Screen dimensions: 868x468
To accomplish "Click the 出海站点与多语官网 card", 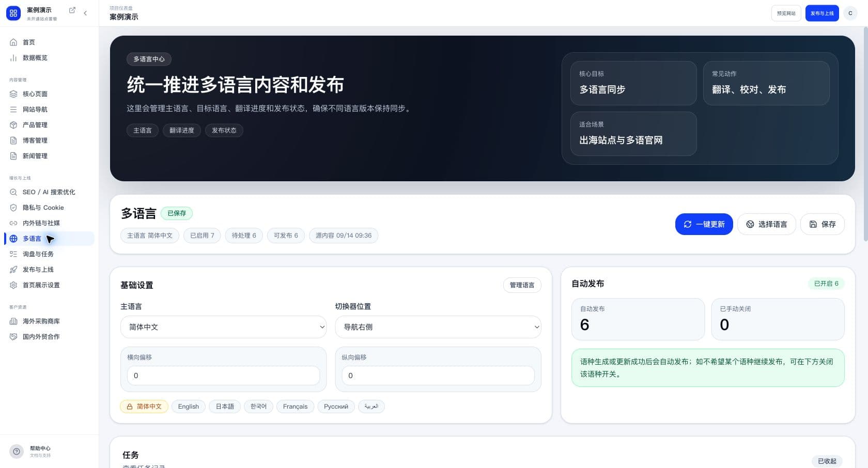I will pyautogui.click(x=633, y=134).
